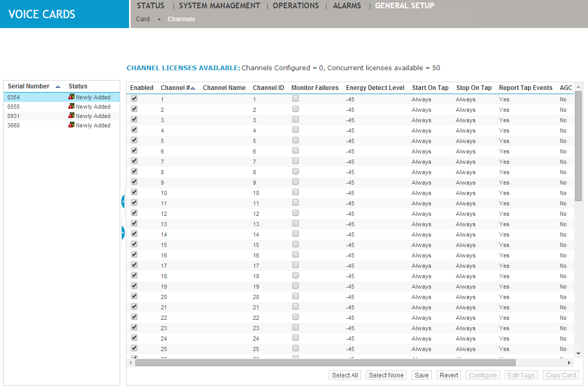Click the Select None button
588x390 pixels.
click(x=386, y=375)
